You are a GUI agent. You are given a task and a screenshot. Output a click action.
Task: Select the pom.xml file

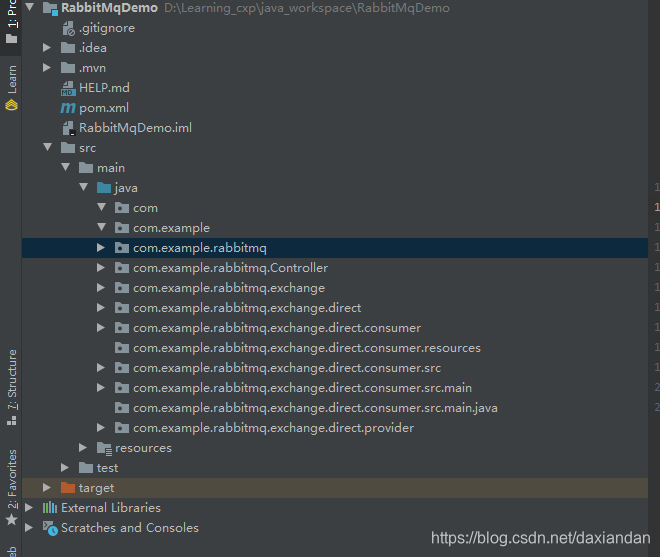pyautogui.click(x=104, y=108)
